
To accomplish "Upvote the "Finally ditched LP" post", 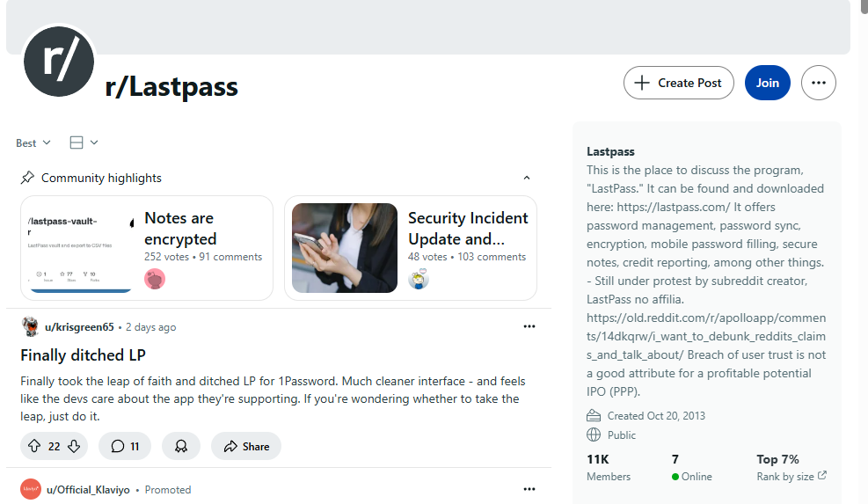I will 34,446.
